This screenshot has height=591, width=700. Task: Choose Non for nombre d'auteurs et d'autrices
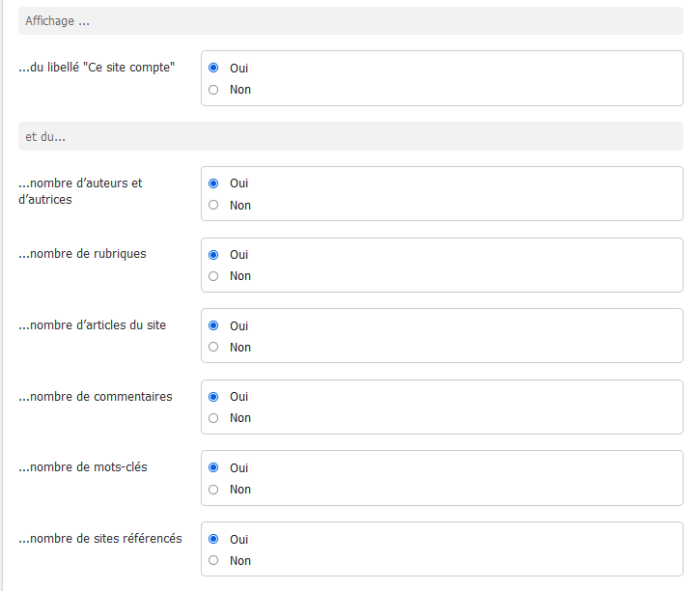pyautogui.click(x=214, y=205)
